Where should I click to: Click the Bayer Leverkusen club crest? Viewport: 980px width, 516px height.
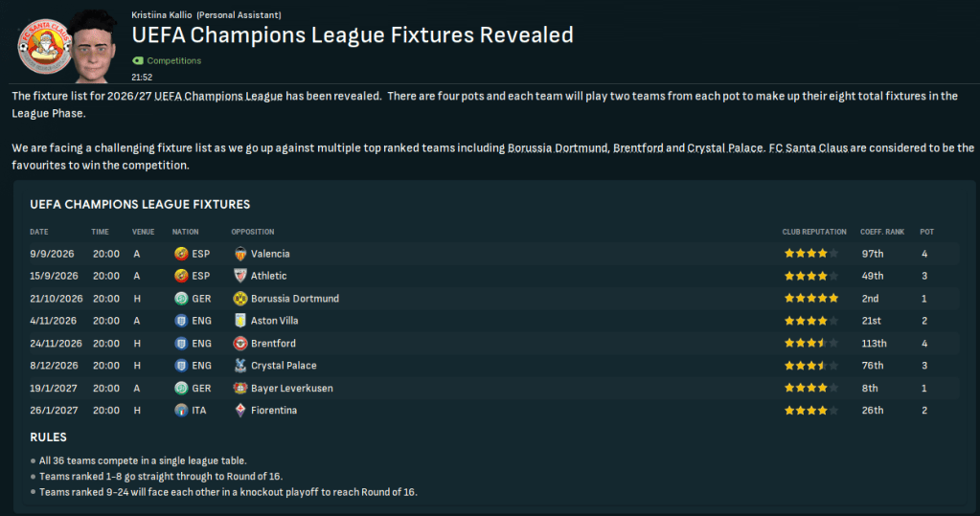[240, 388]
